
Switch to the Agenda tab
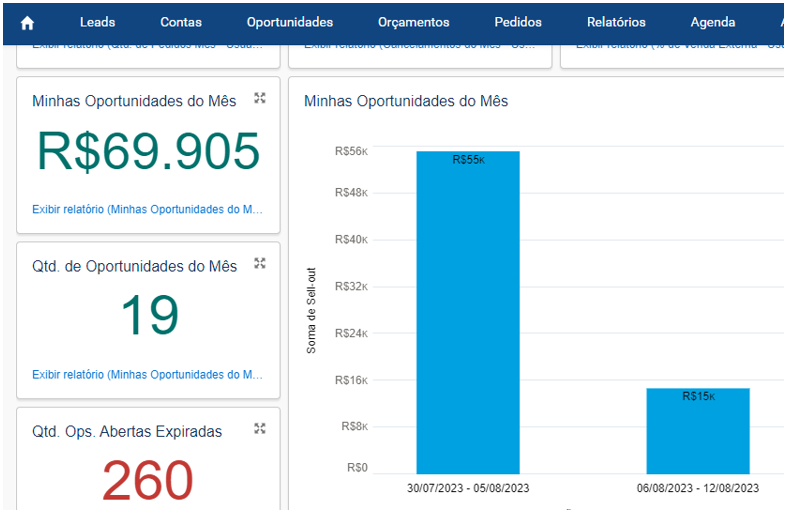tap(712, 22)
